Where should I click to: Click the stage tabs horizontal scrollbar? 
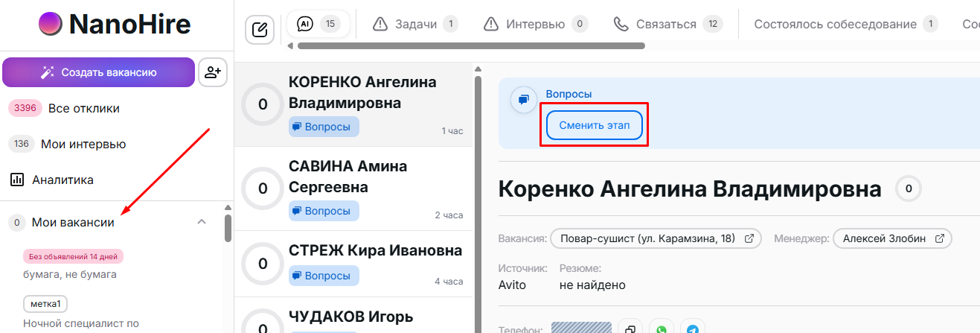coord(470,45)
